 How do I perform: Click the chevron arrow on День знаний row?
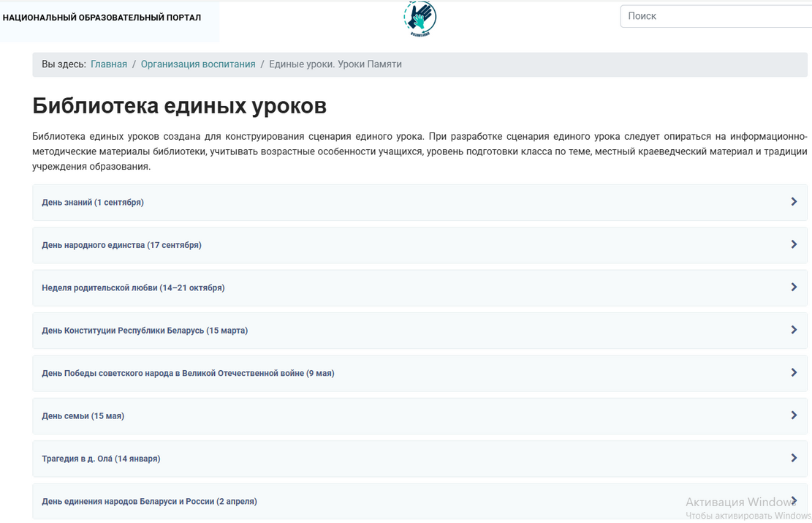(x=794, y=202)
